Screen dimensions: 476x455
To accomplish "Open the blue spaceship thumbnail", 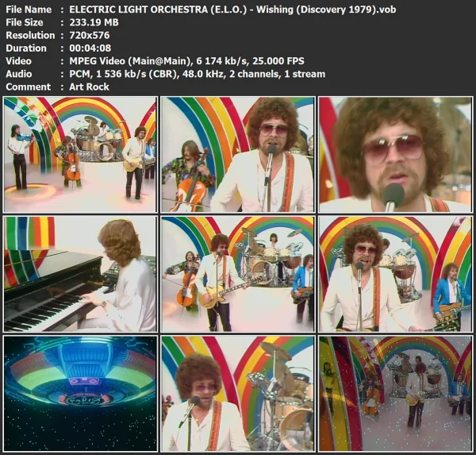I will click(x=80, y=393).
